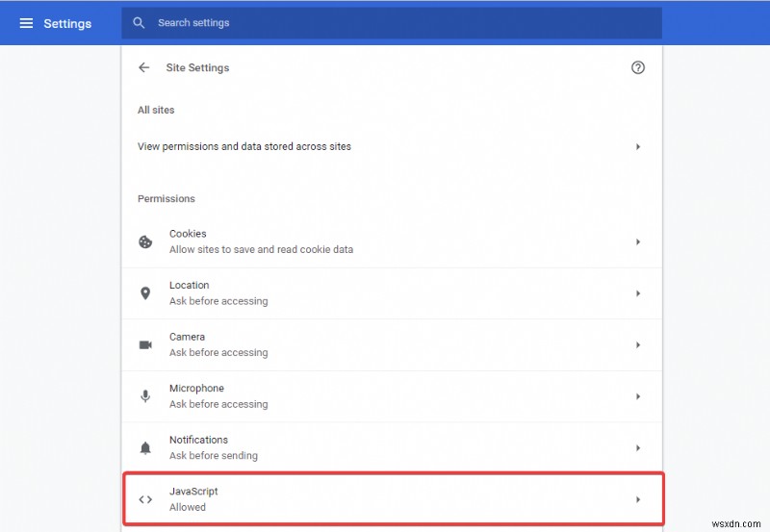This screenshot has width=770, height=532.
Task: Expand View permissions and data arrow
Action: 638,147
